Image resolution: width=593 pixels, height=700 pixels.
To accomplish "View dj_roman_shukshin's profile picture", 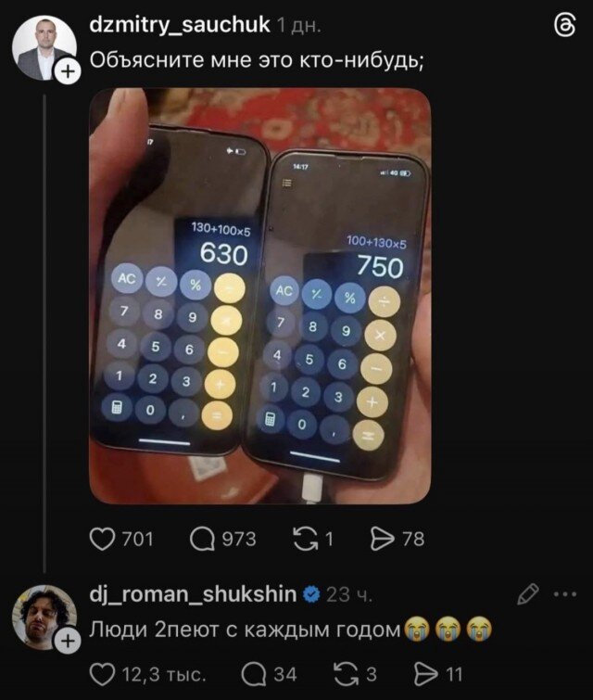I will [44, 617].
